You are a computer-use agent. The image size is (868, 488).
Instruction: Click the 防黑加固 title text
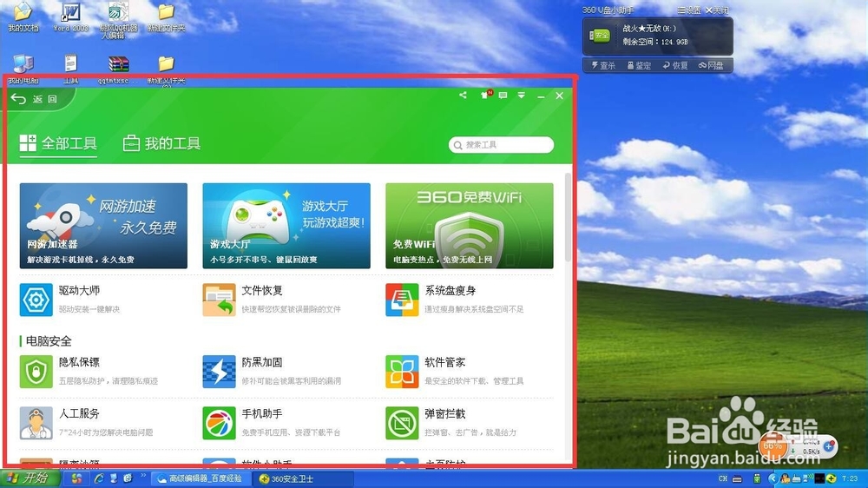[x=262, y=362]
